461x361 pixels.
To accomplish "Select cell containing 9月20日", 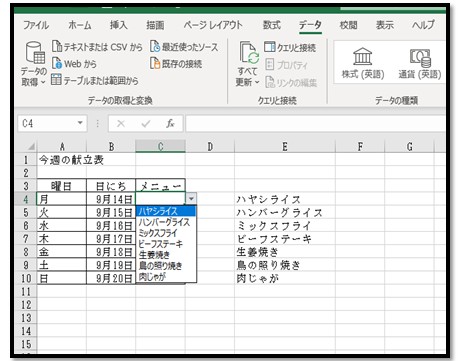I will pyautogui.click(x=111, y=278).
